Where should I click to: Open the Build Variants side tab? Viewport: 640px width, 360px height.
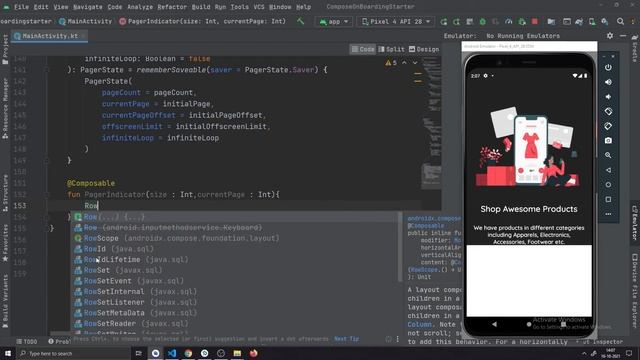(5, 301)
